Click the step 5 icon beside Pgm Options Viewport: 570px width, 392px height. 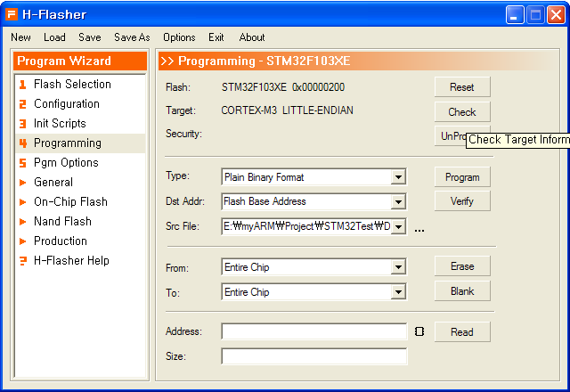click(22, 163)
